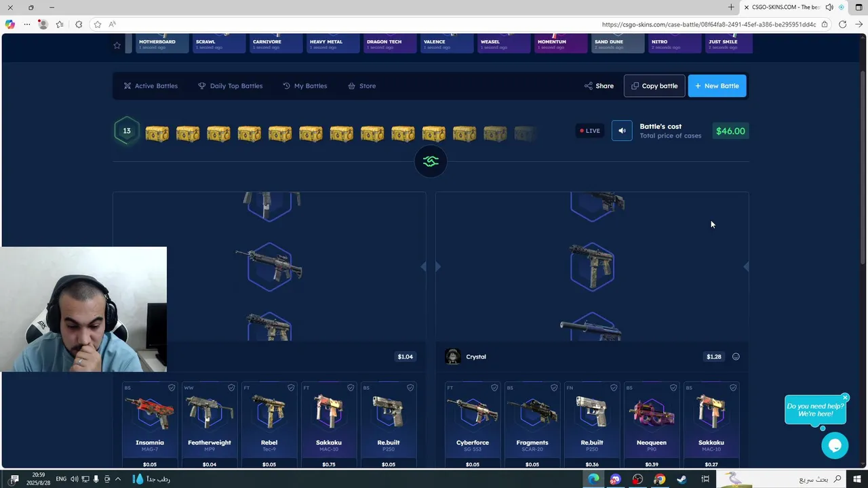Image resolution: width=868 pixels, height=488 pixels.
Task: Open My Battles tab
Action: (x=305, y=86)
